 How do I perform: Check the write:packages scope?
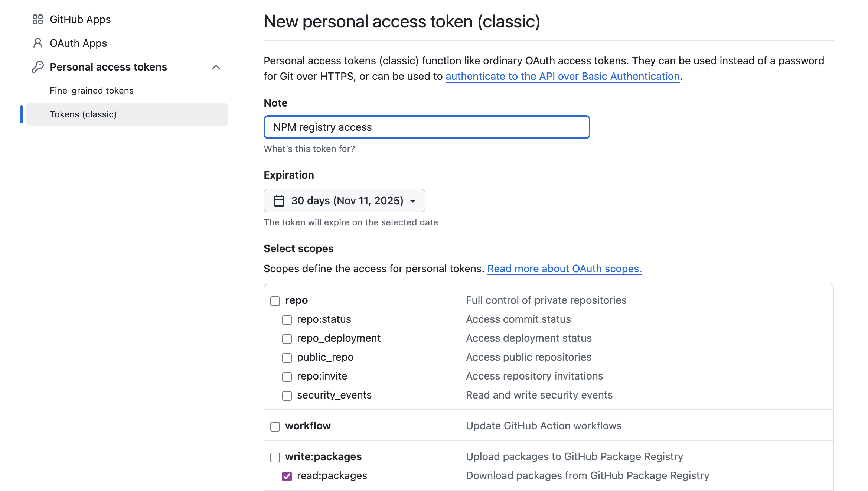click(x=275, y=457)
